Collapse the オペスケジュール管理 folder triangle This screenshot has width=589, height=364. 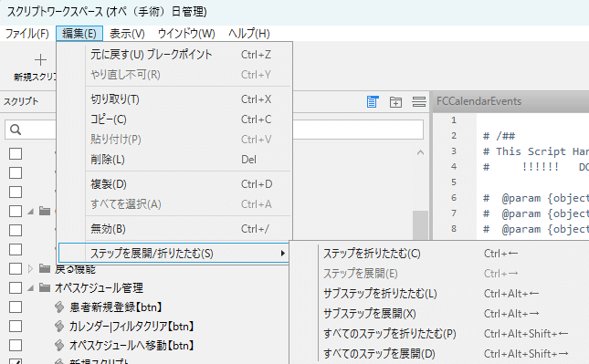point(30,288)
